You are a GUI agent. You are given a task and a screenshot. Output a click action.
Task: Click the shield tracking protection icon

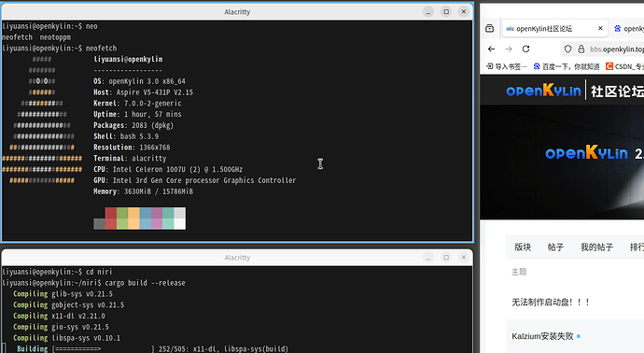[567, 49]
